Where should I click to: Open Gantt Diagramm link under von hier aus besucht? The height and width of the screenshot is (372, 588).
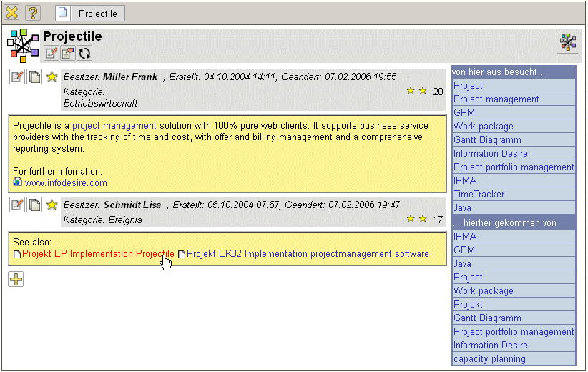coord(487,140)
